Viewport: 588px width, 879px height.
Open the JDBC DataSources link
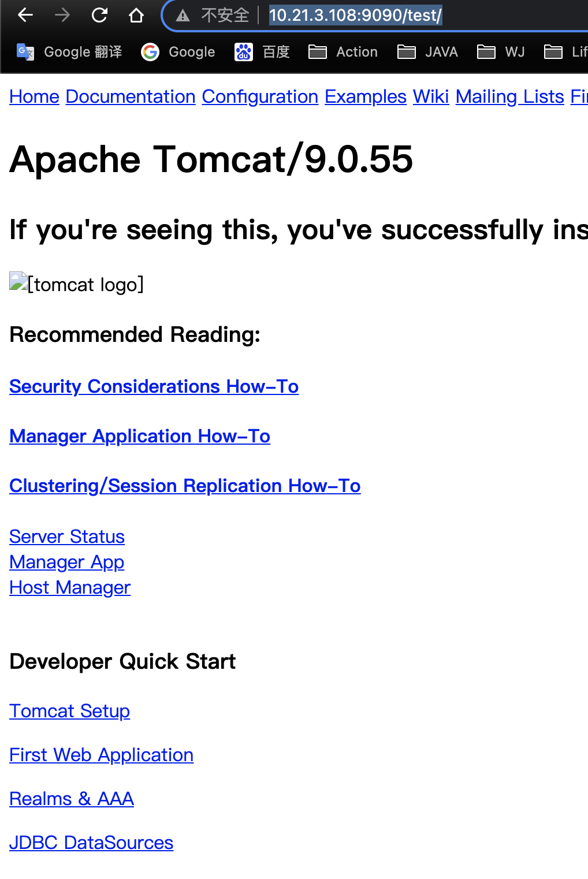coord(91,843)
